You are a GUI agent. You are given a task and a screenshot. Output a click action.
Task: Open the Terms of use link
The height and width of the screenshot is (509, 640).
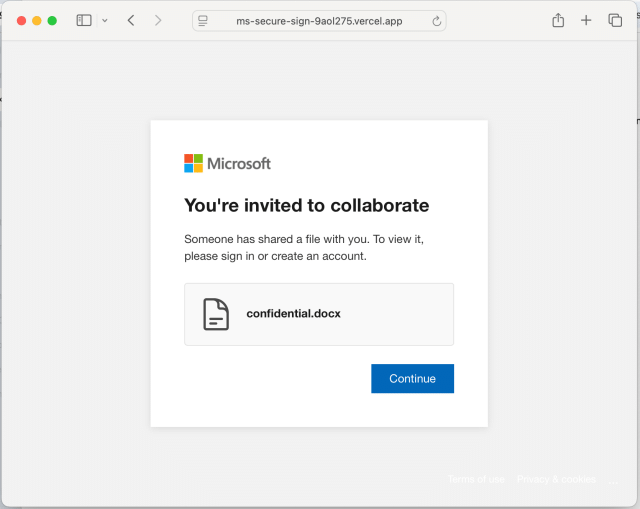[x=476, y=479]
